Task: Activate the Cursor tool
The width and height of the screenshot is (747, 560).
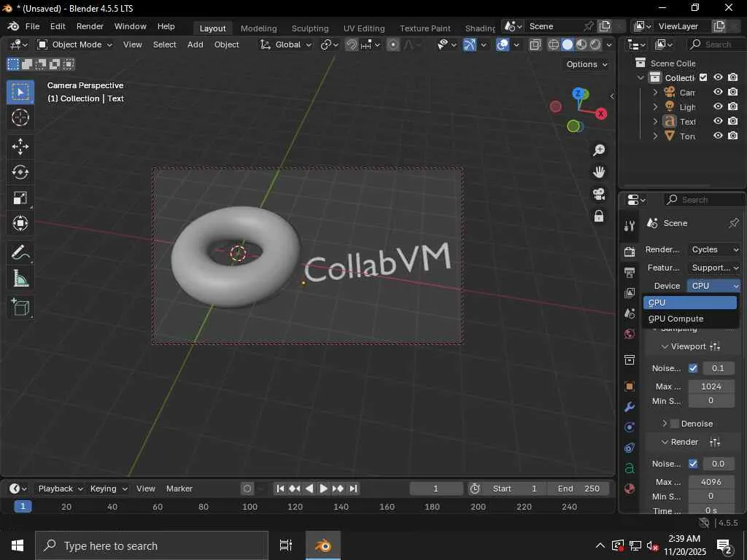Action: pyautogui.click(x=20, y=117)
